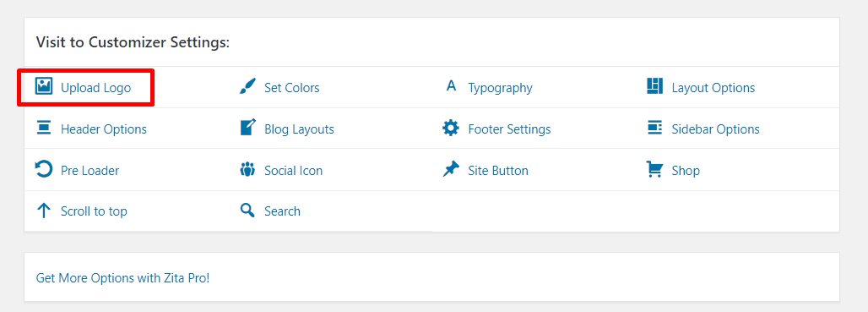Select the Social Icon people icon
The width and height of the screenshot is (868, 312).
pos(247,170)
